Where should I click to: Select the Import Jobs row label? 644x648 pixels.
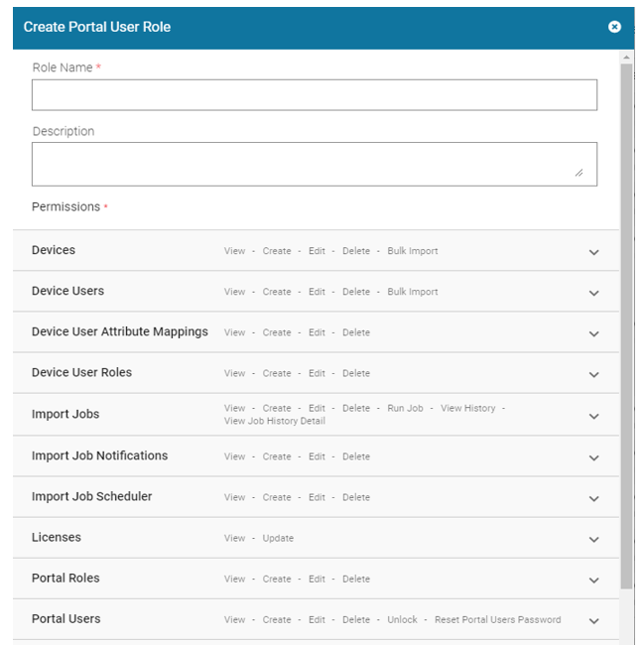pos(65,414)
